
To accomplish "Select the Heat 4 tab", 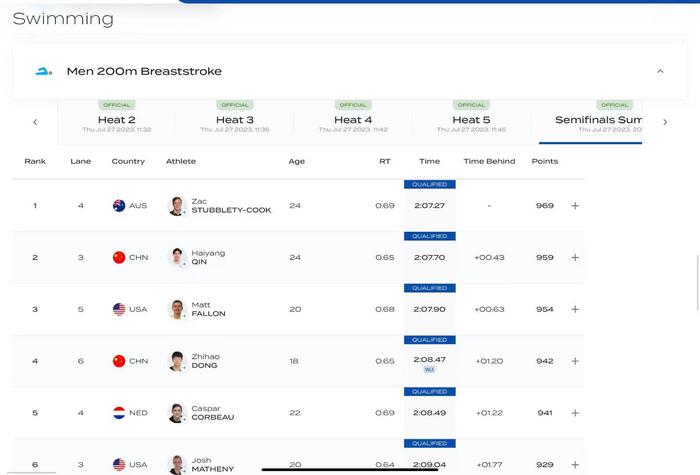I will tap(353, 120).
